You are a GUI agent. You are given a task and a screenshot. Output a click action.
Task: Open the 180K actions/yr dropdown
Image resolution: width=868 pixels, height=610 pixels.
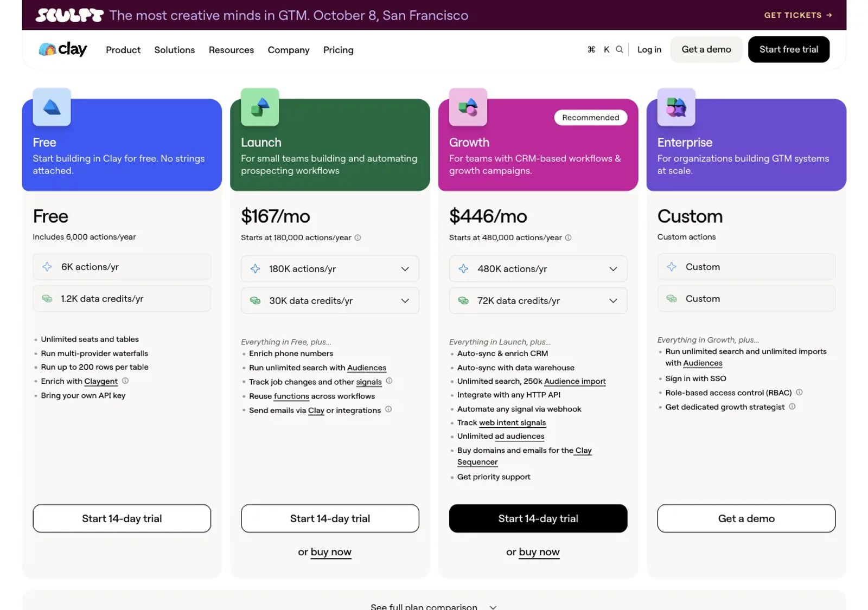[330, 269]
